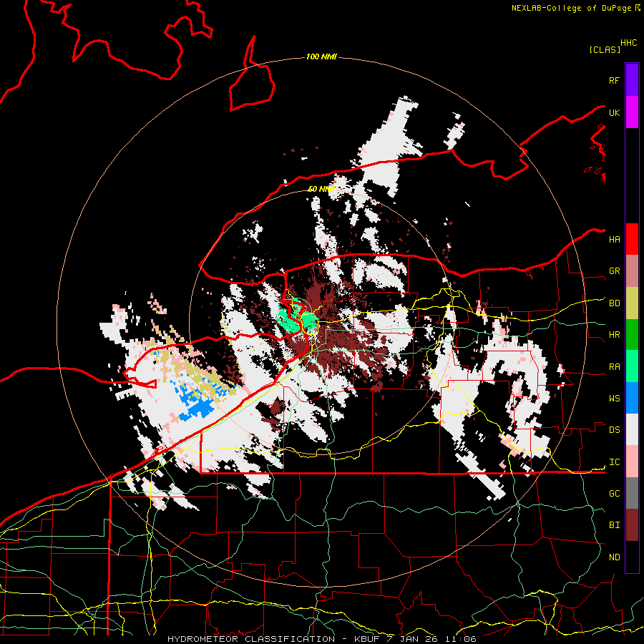Select the IC pink legend swatch

632,462
